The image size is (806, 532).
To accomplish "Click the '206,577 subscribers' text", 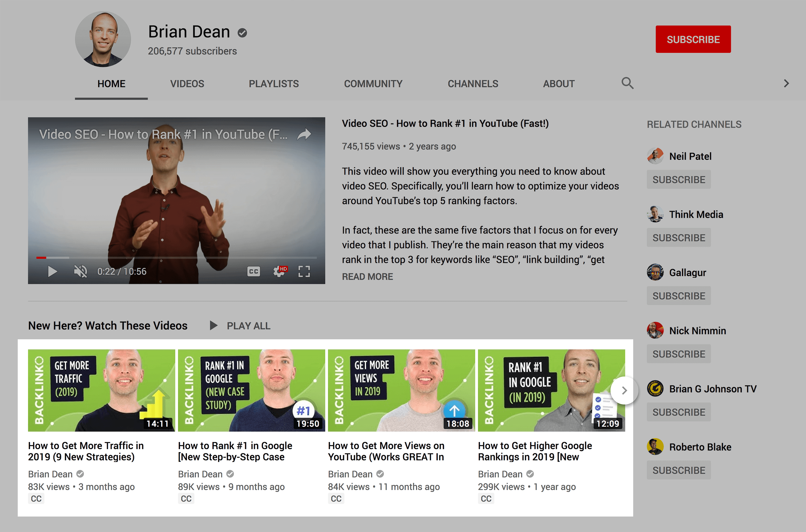I will click(192, 51).
